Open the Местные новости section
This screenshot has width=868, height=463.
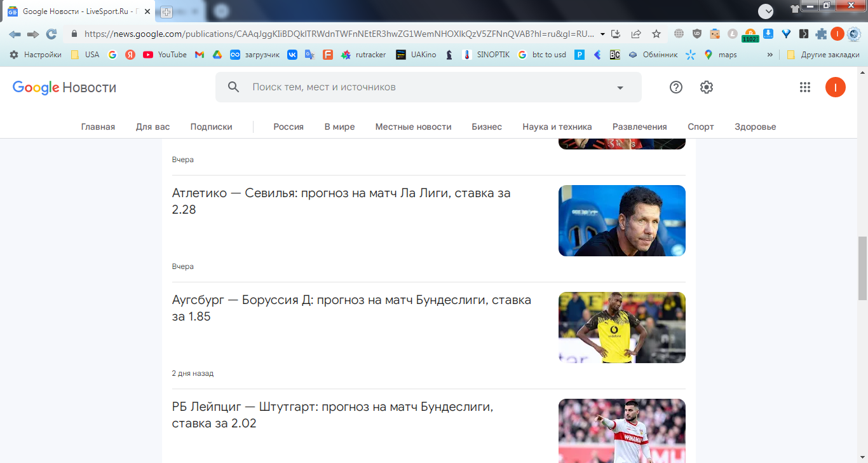coord(413,127)
